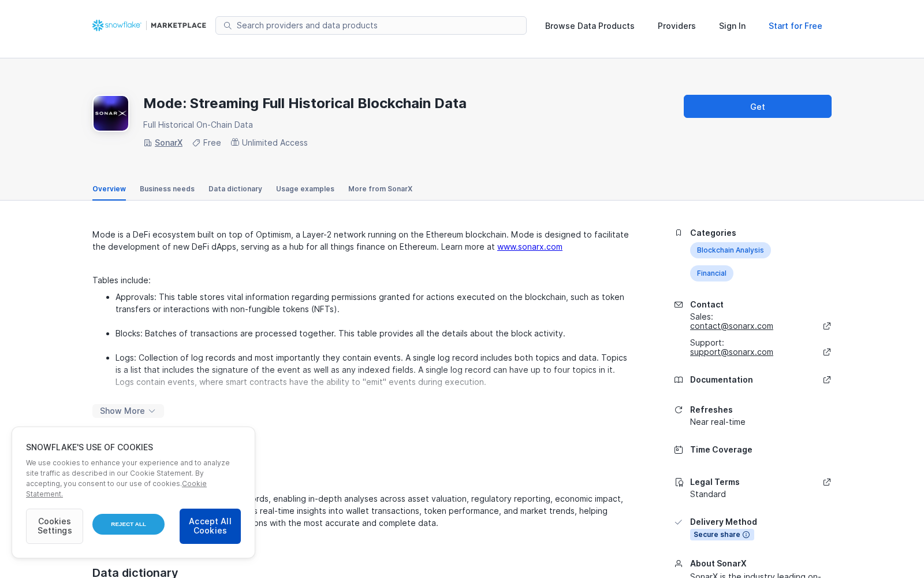Open the SonarX provider link
The width and height of the screenshot is (924, 578).
[169, 143]
